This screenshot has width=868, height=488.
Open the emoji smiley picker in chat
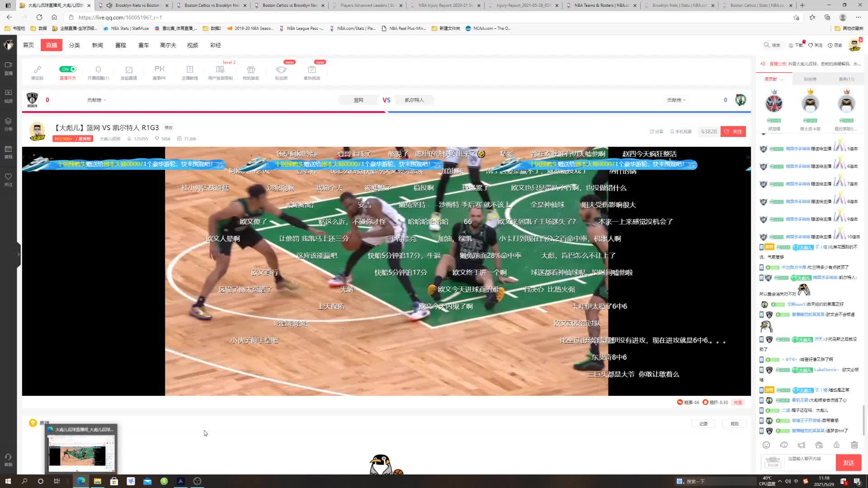[x=766, y=445]
